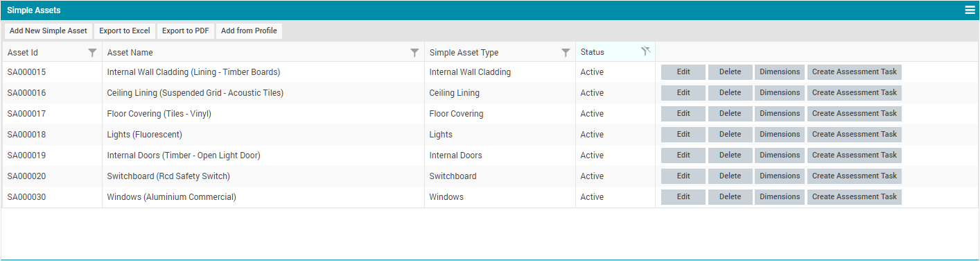The height and width of the screenshot is (261, 980).
Task: Open the hamburger menu in Simple Assets header
Action: point(970,10)
